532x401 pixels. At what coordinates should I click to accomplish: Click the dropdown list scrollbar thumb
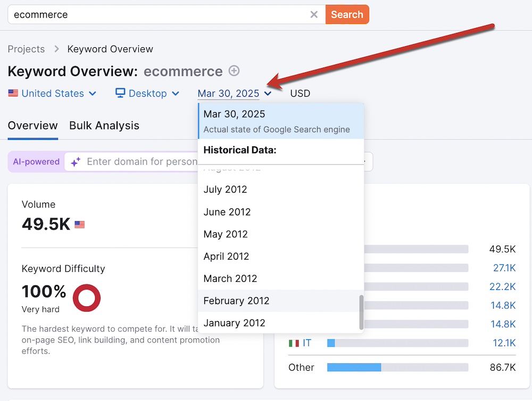click(362, 312)
